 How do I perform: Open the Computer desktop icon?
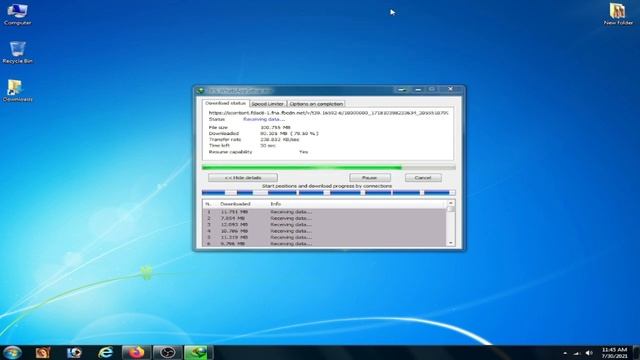17,14
